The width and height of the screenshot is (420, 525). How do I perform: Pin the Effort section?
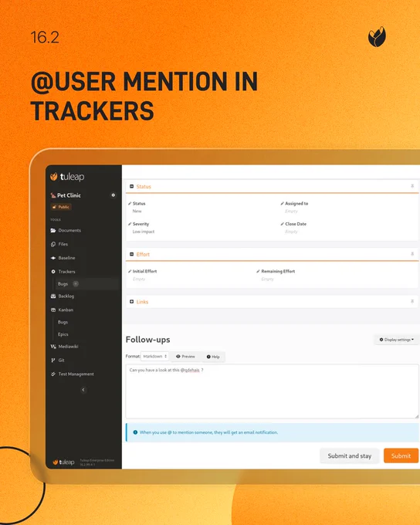(412, 254)
